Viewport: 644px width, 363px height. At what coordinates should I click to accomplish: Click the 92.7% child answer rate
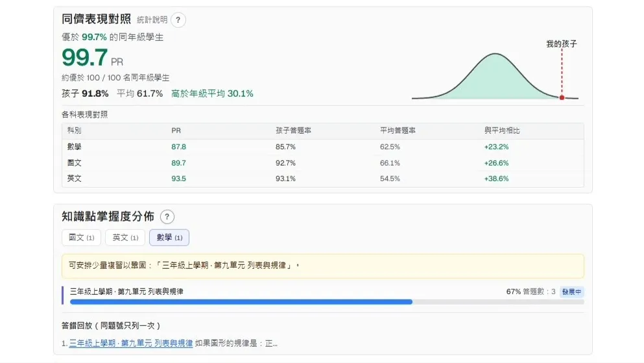click(x=285, y=163)
